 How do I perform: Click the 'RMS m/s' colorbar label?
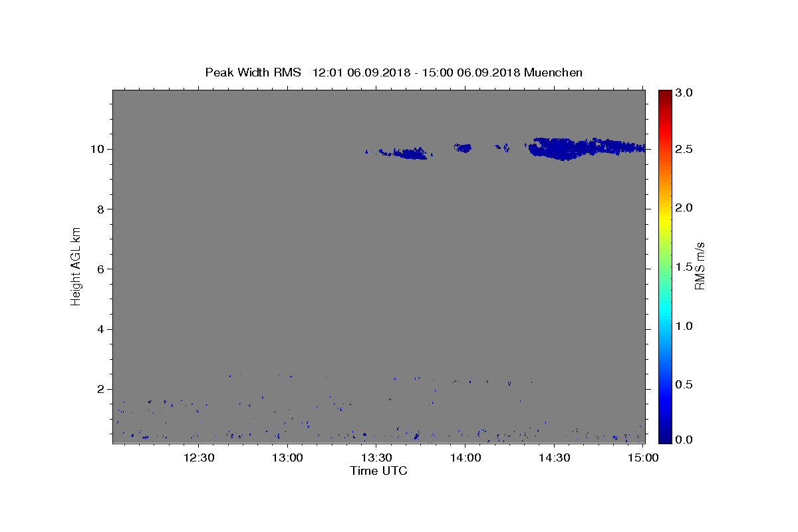point(700,266)
